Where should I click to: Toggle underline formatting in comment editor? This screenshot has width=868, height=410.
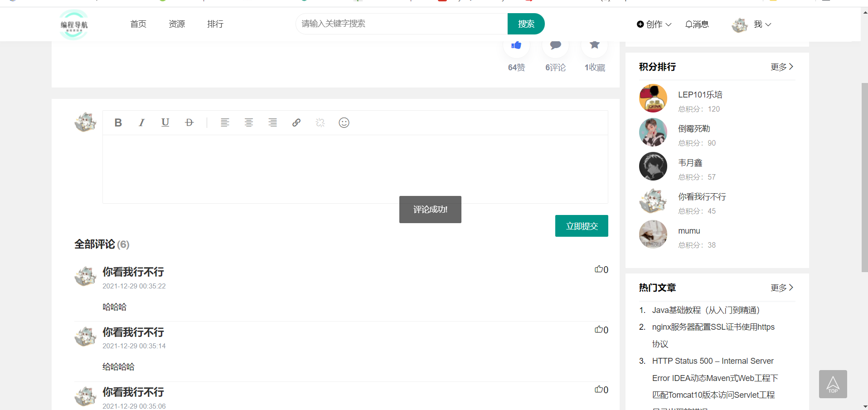click(165, 122)
